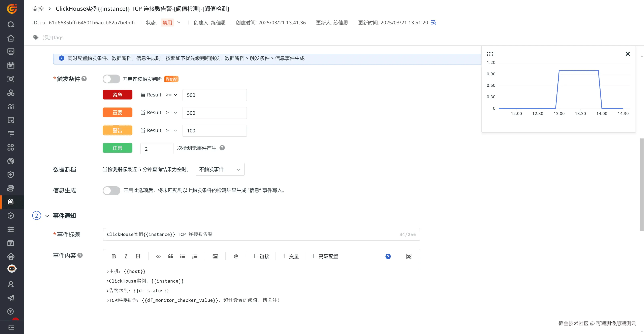
Task: Click into the 事件内容 text area
Action: [261, 298]
